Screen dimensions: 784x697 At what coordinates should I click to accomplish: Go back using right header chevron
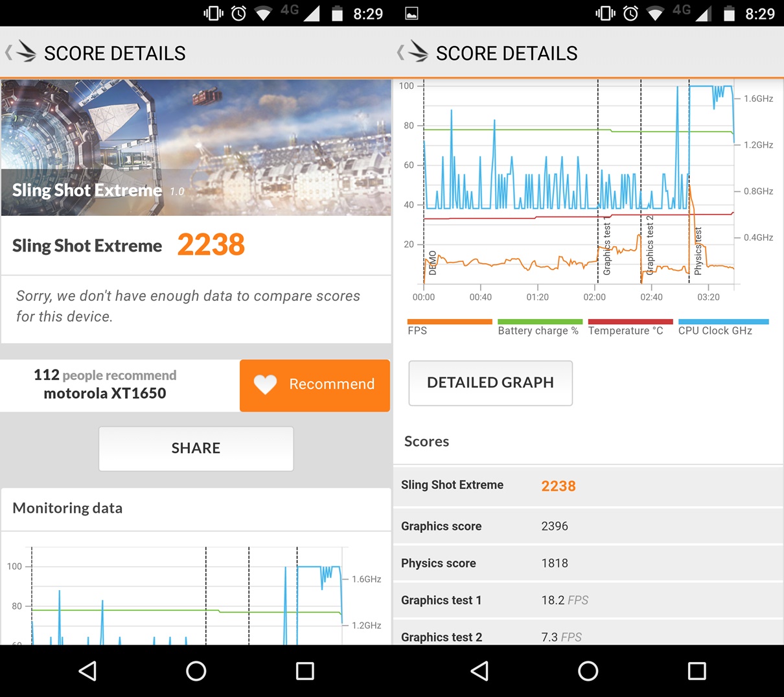coord(400,53)
